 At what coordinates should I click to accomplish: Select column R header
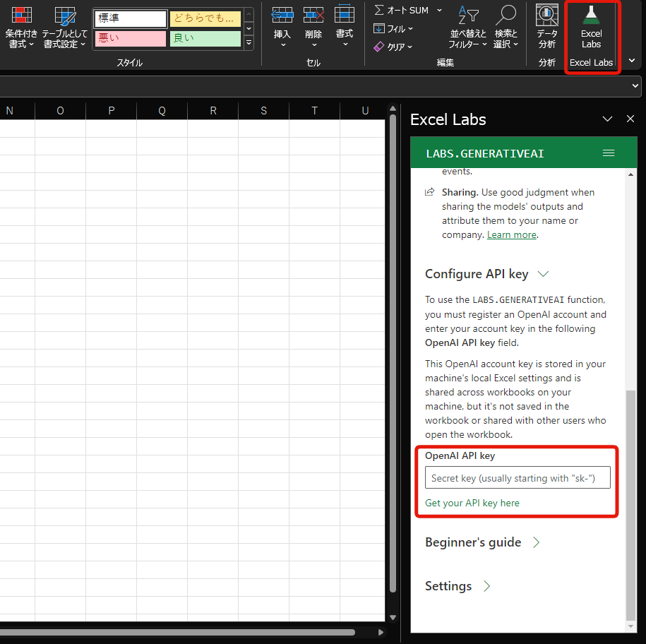(x=213, y=110)
